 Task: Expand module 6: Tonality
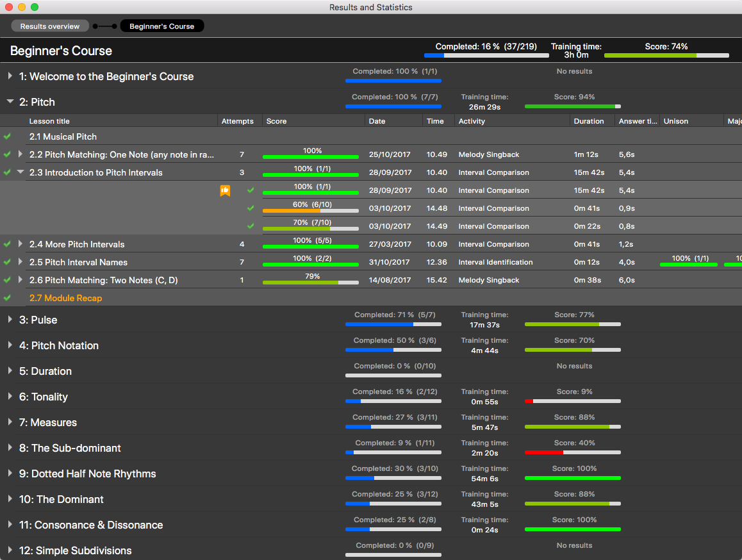click(10, 396)
